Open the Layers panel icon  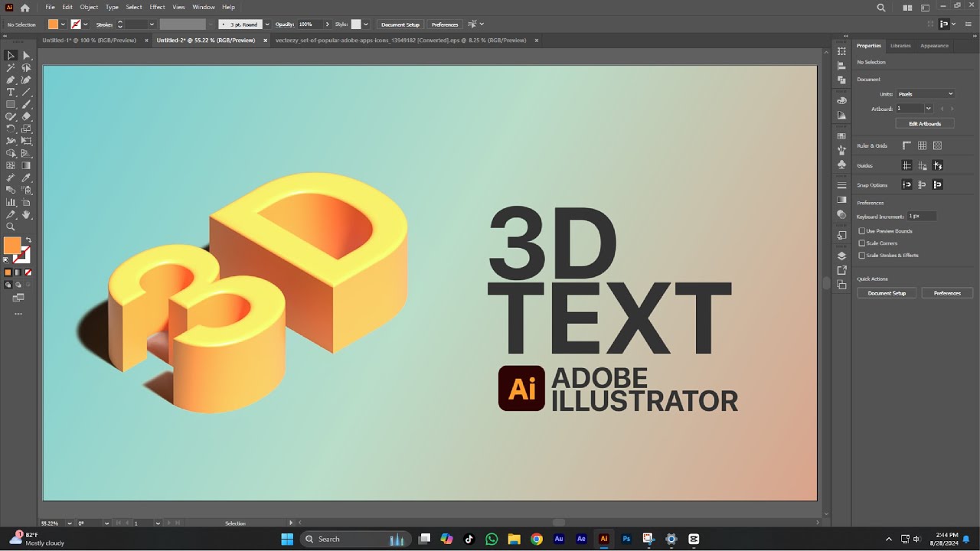tap(841, 256)
